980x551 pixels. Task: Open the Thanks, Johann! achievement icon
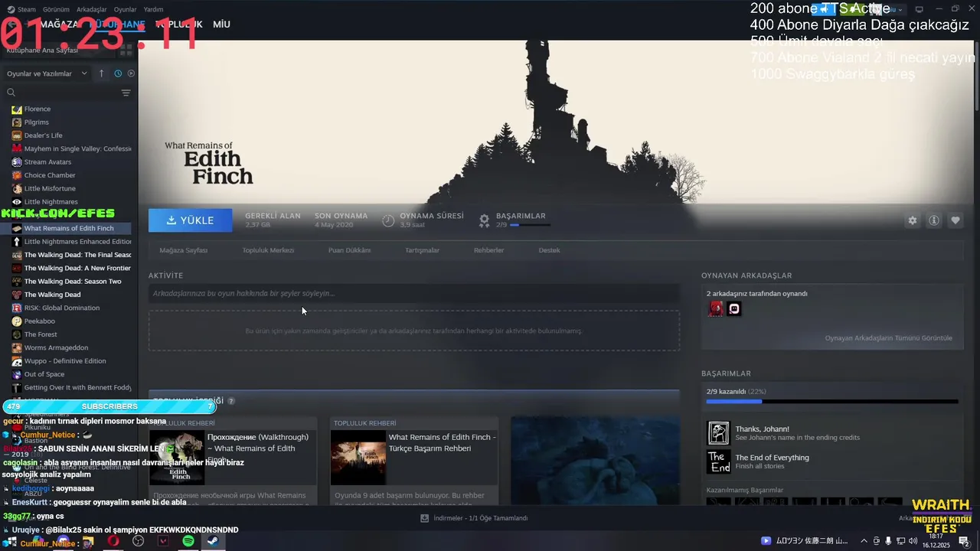coord(718,433)
